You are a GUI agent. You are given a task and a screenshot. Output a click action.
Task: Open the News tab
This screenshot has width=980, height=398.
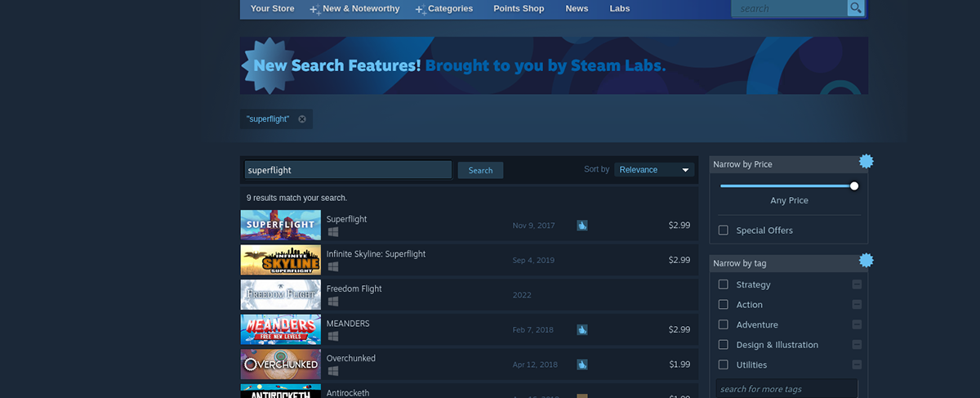pyautogui.click(x=577, y=9)
